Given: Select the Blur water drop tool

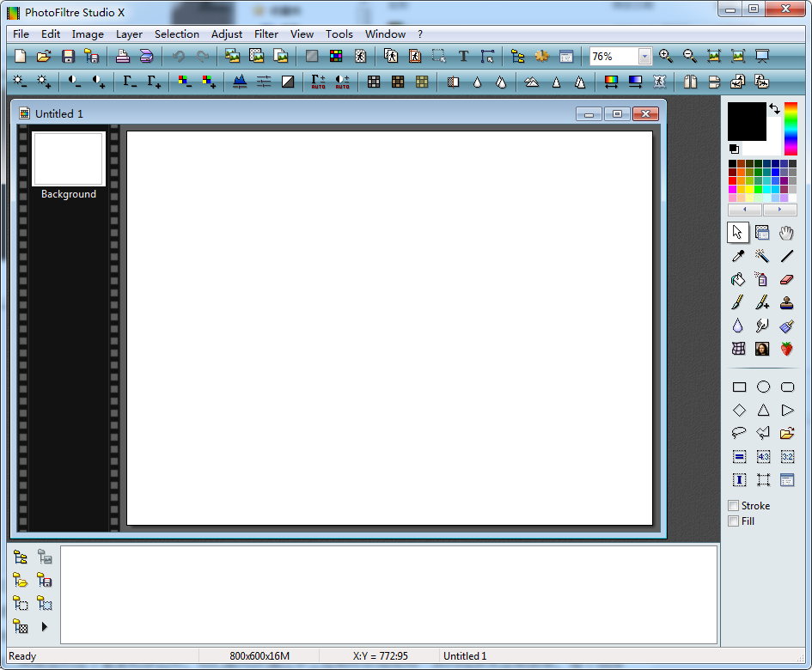Looking at the screenshot, I should 738,326.
